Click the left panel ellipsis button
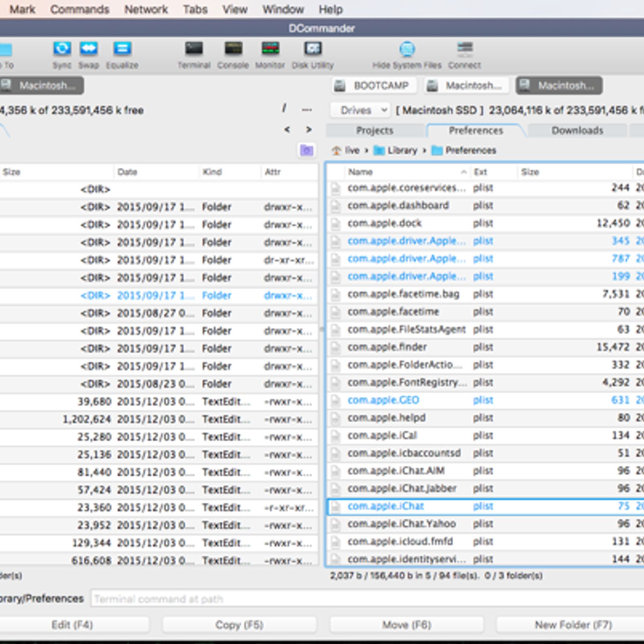This screenshot has width=644, height=644. (x=307, y=109)
